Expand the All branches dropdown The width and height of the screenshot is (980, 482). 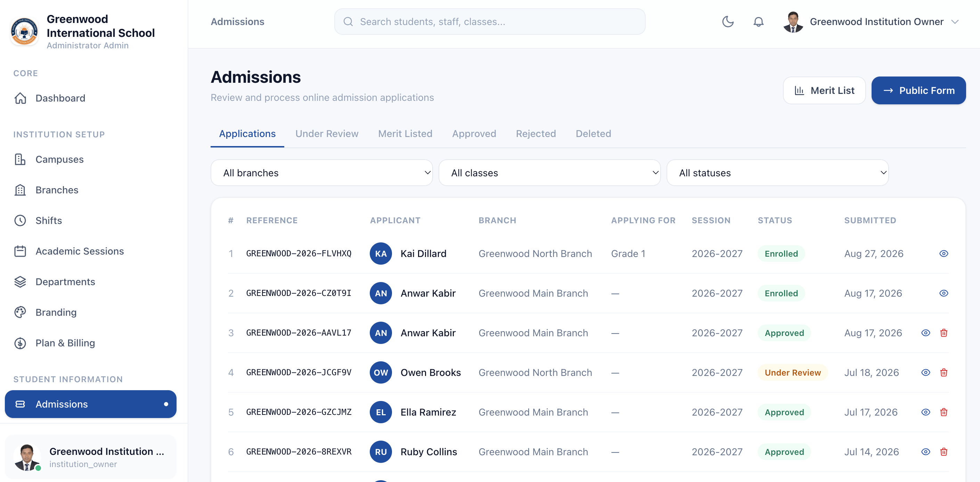(x=321, y=173)
